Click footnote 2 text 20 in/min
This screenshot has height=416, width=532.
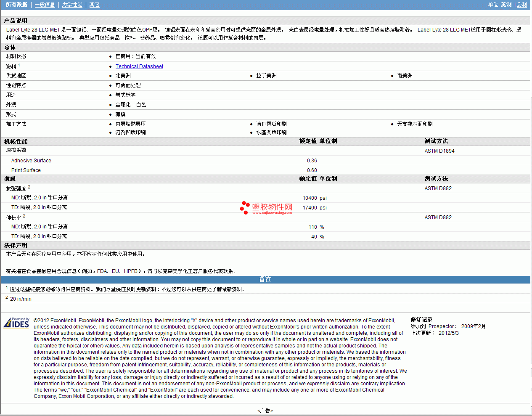[x=21, y=299]
